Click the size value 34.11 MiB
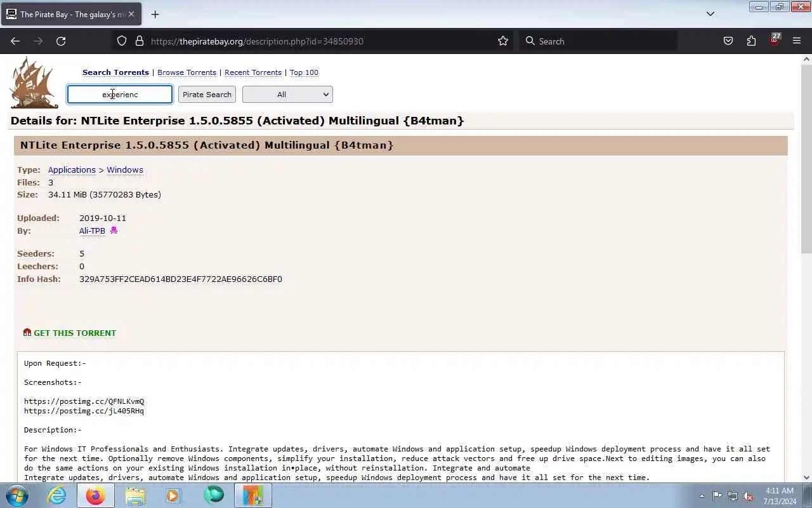The height and width of the screenshot is (508, 812). point(105,194)
